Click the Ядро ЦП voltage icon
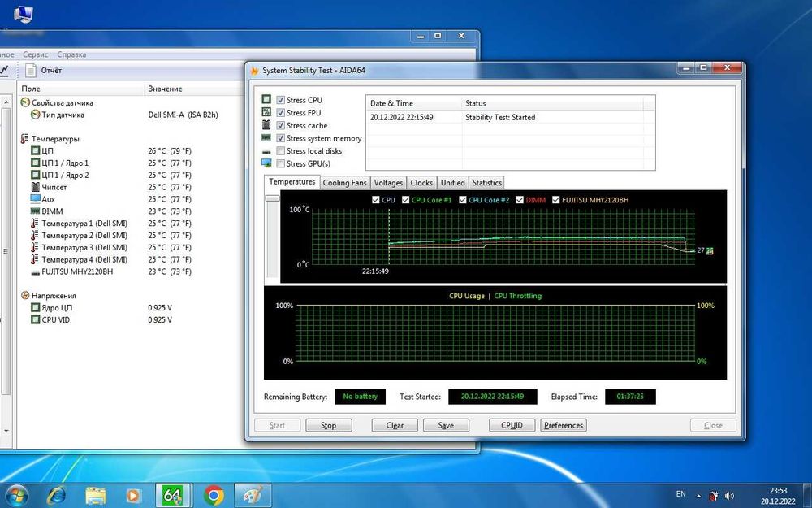Screen dimensions: 812x508 click(35, 307)
